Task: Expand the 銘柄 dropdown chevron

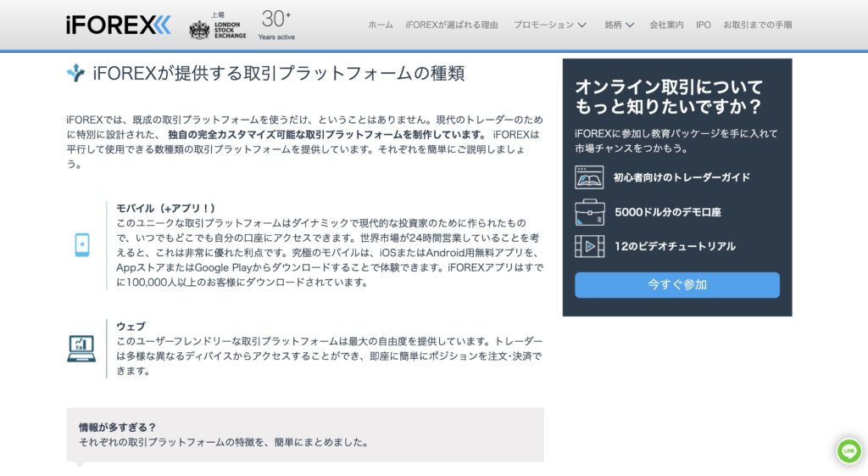Action: 630,25
